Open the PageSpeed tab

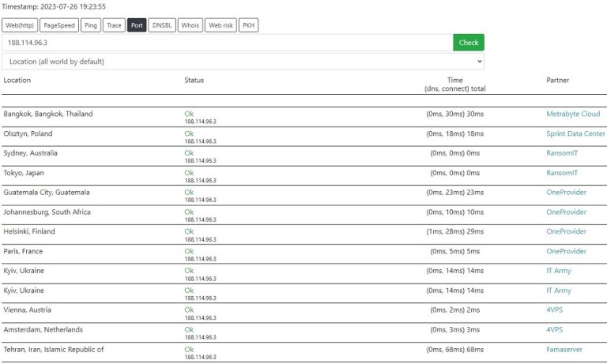click(59, 25)
